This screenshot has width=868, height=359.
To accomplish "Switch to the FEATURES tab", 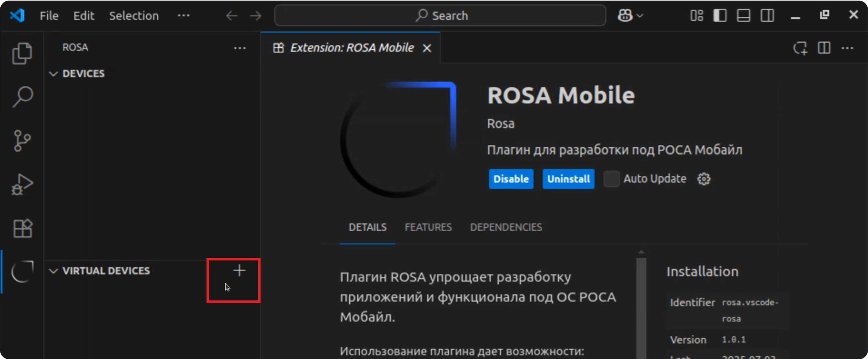I will (x=428, y=227).
